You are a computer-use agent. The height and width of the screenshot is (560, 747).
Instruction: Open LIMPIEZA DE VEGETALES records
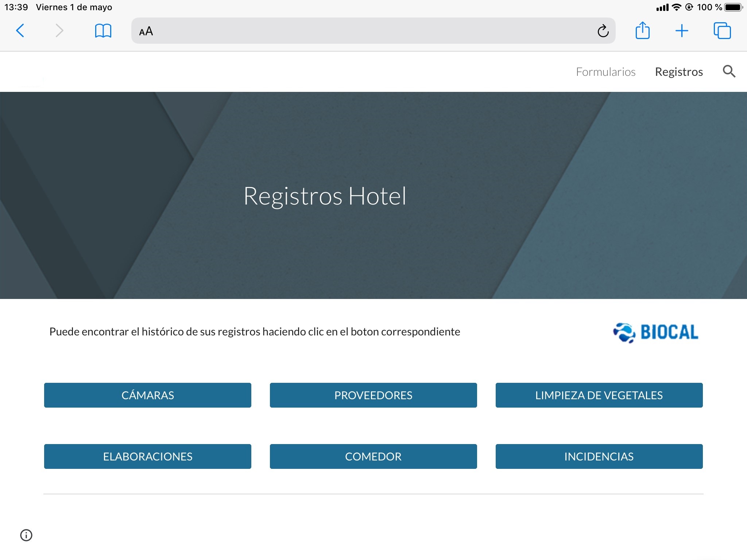599,395
